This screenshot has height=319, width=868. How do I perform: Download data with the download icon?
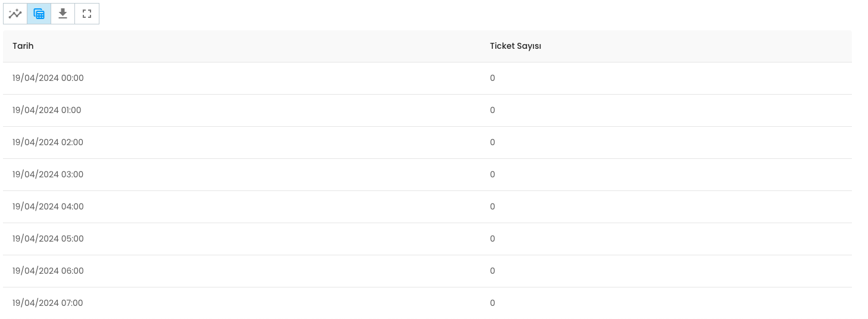coord(63,13)
